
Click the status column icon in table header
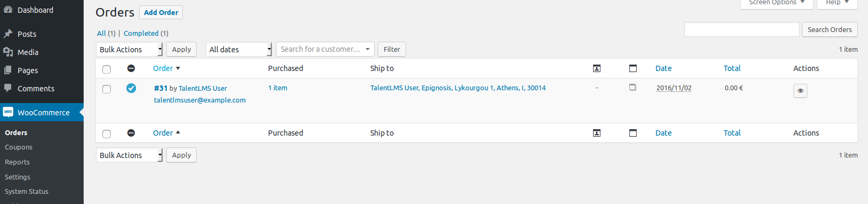[131, 68]
